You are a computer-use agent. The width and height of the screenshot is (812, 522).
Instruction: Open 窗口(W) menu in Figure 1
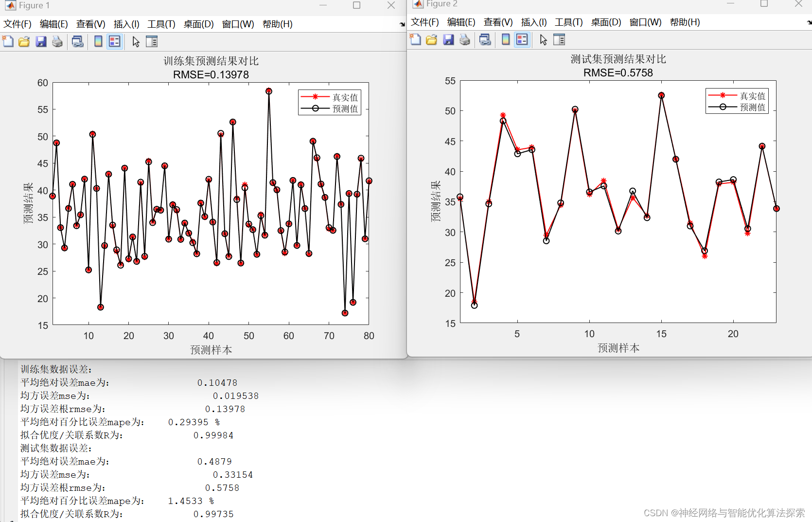click(238, 24)
